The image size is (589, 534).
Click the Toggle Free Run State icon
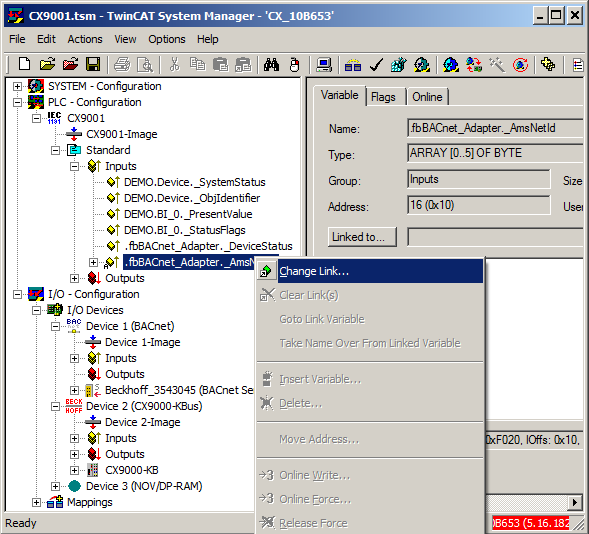(520, 64)
